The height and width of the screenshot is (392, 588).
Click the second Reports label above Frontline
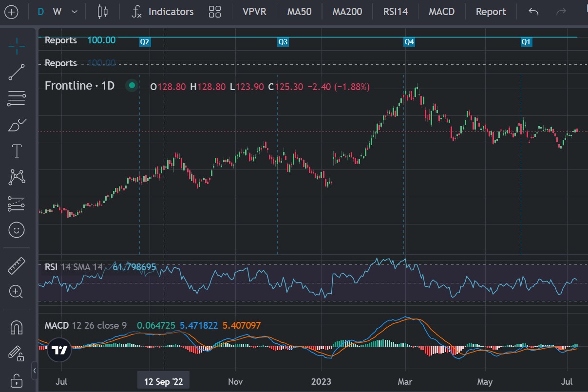tap(61, 63)
